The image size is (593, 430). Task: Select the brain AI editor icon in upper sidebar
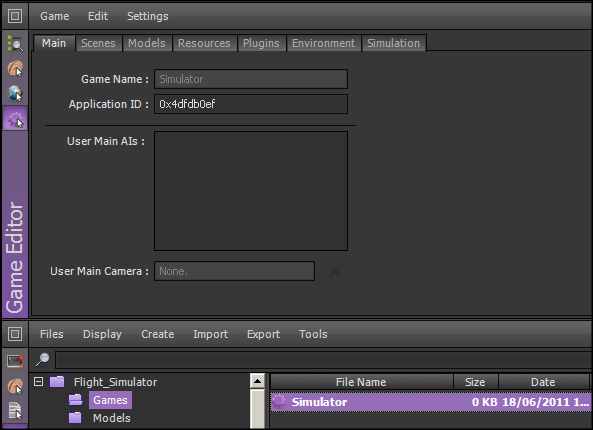coord(15,68)
